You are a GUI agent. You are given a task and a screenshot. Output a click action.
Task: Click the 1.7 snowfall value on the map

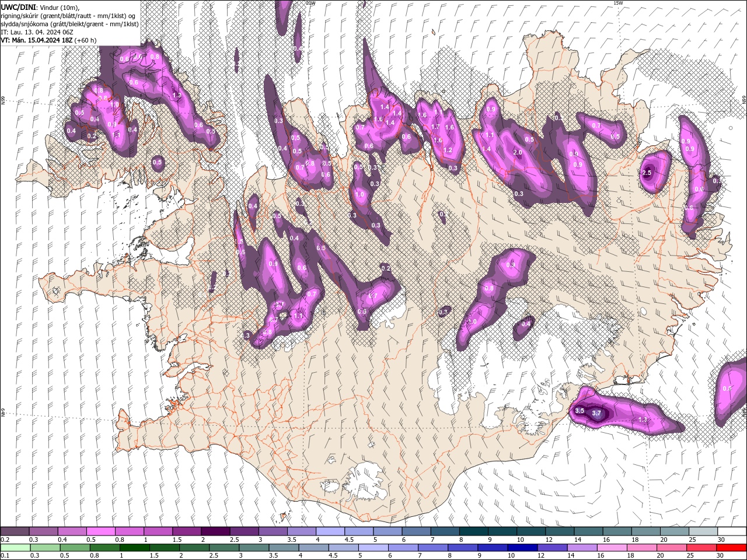435,127
